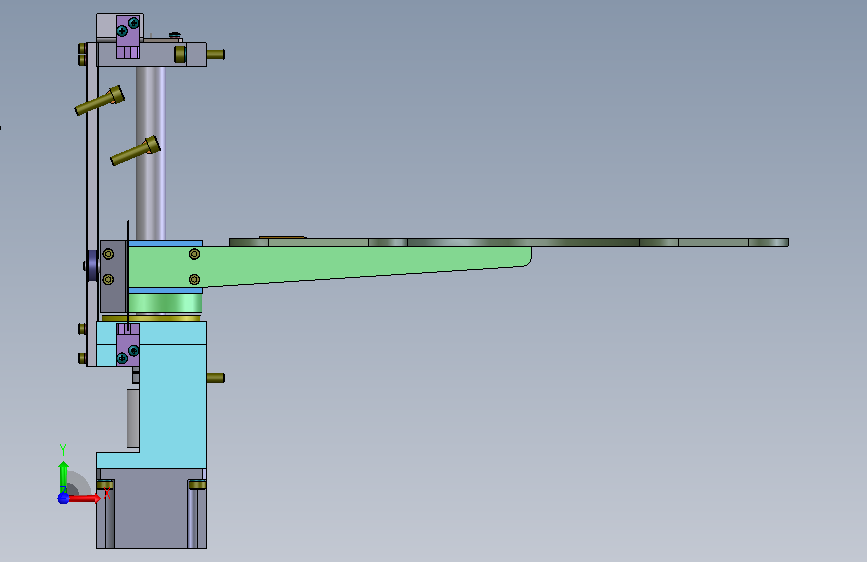Select the purple sensor bracket on the cyan housing
Viewport: 867px width, 562px height.
(128, 345)
